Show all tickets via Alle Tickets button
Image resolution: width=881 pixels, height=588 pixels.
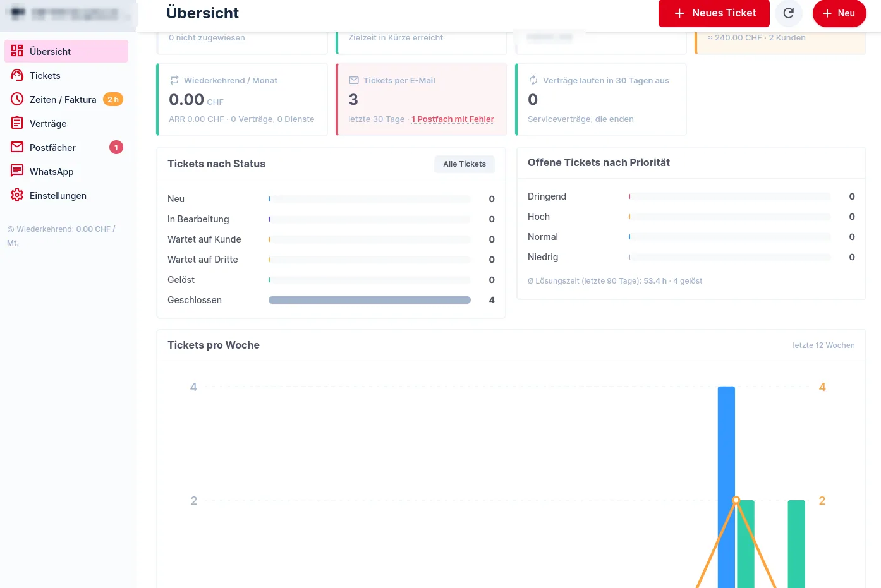click(465, 164)
